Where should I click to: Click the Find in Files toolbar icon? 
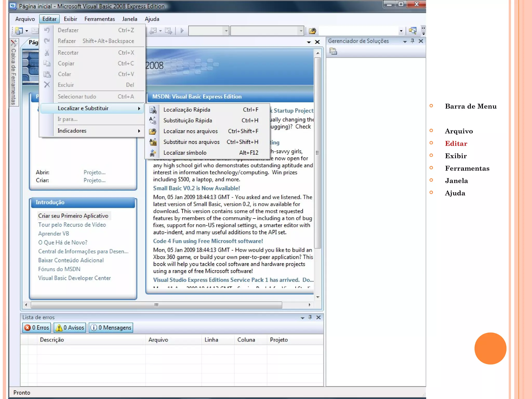312,31
